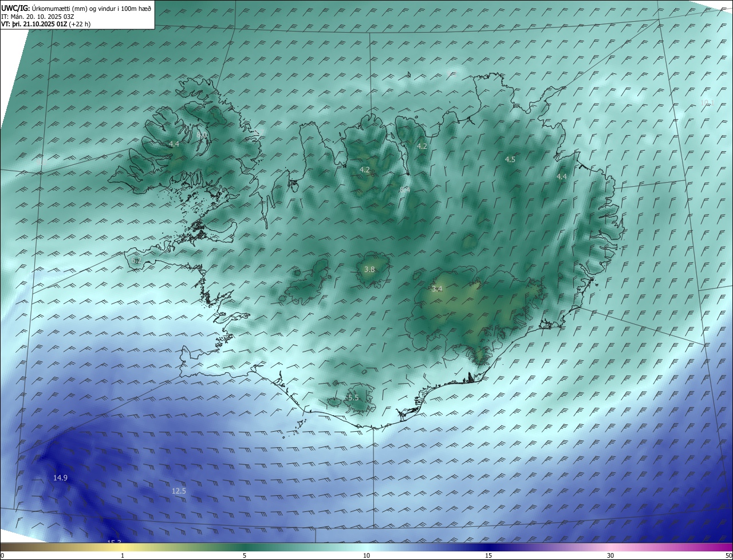Image resolution: width=733 pixels, height=560 pixels.
Task: Click the faint 10.1 value in the northeast ocean
Action: (708, 102)
